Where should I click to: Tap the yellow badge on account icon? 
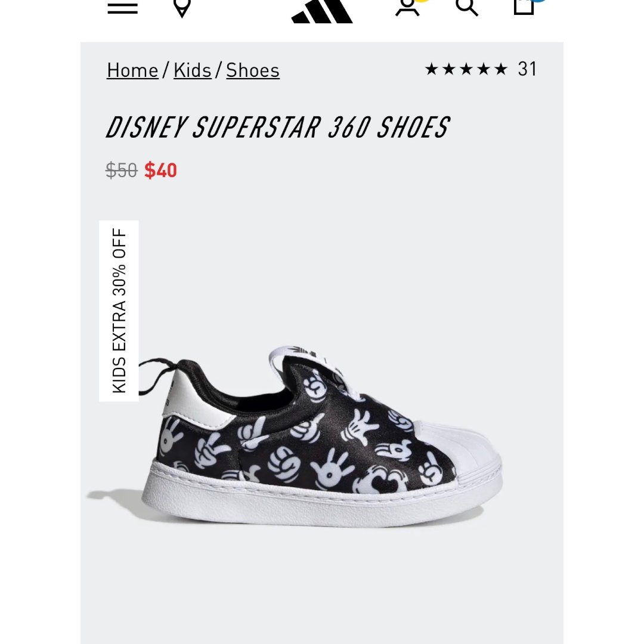point(422,1)
